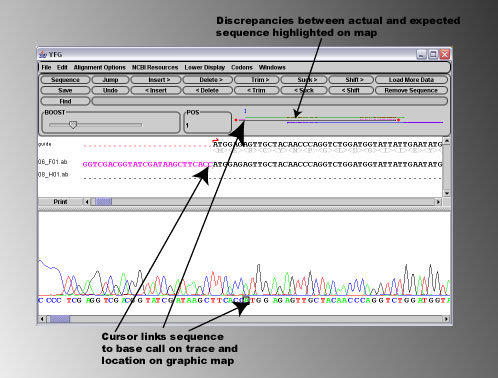
Task: Click the YFG Java title bar icon
Action: [42, 54]
